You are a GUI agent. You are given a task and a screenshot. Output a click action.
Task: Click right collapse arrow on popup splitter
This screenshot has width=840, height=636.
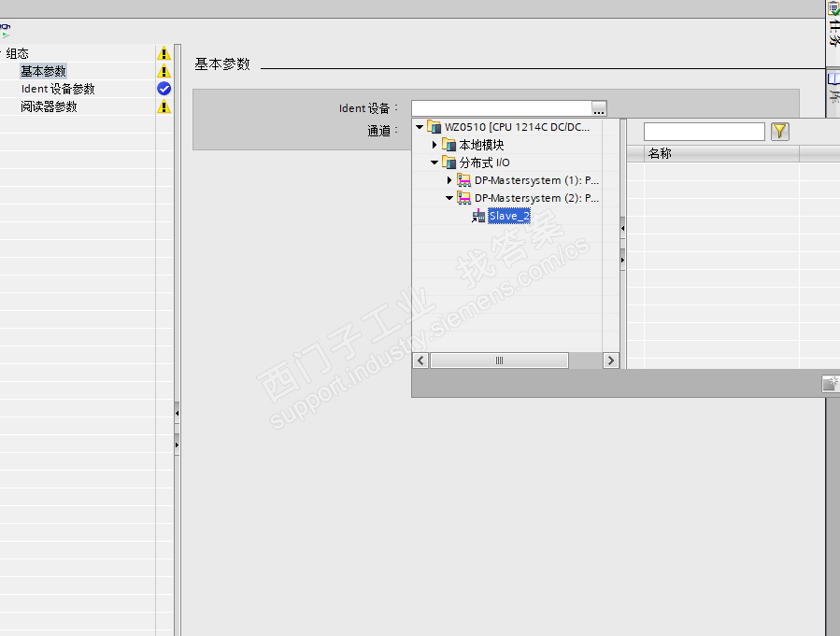[622, 261]
